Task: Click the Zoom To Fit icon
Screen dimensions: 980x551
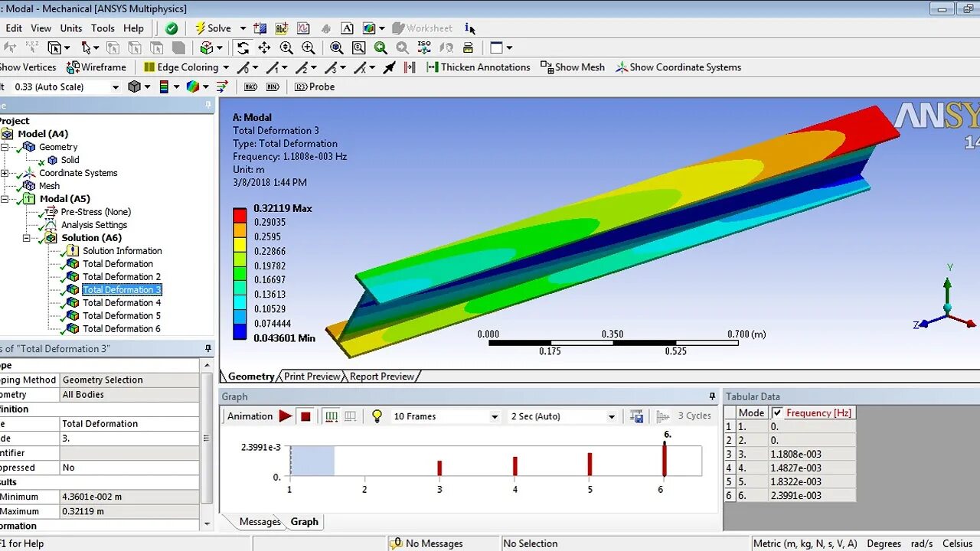Action: point(336,47)
